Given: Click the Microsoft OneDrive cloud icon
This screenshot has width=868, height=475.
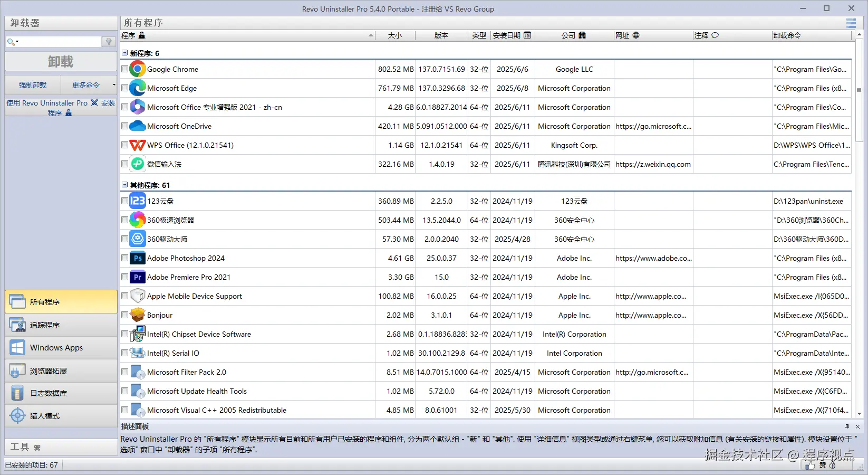Looking at the screenshot, I should point(138,126).
